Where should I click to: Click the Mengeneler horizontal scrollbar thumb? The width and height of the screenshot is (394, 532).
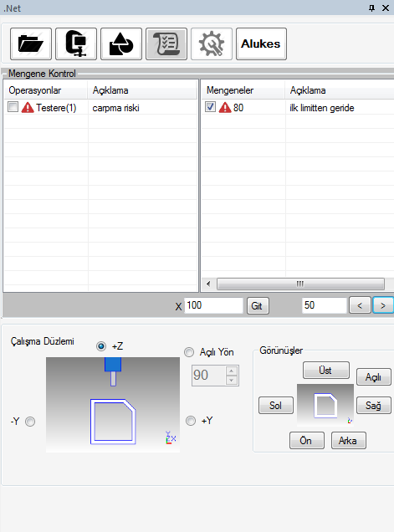pos(300,284)
